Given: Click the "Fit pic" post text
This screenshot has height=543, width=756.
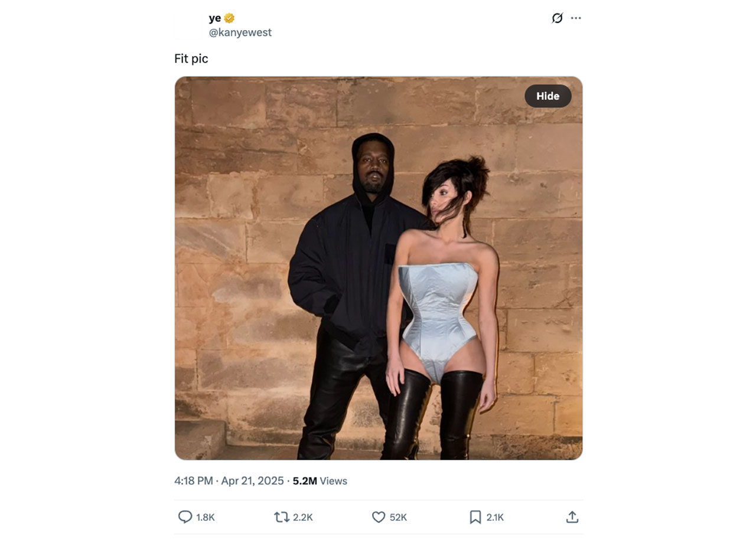Looking at the screenshot, I should tap(191, 59).
